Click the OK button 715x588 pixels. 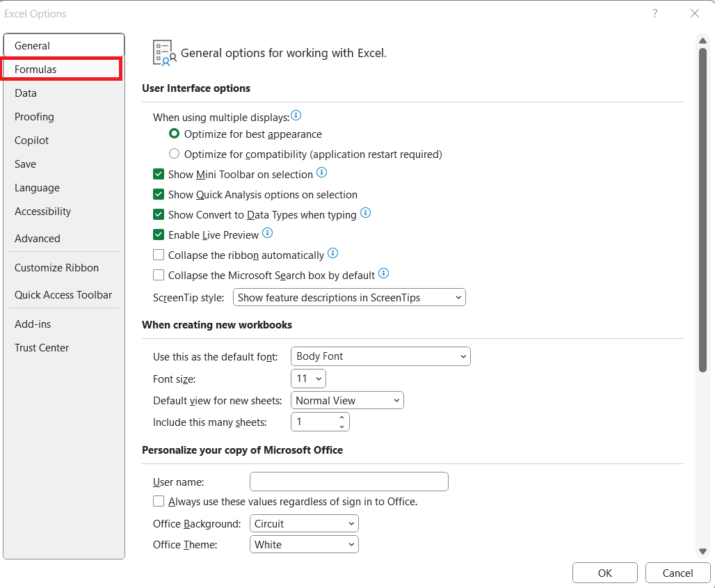pos(604,573)
